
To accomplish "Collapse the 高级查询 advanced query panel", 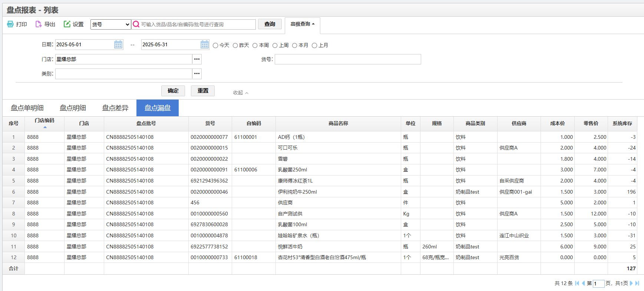I will [303, 24].
